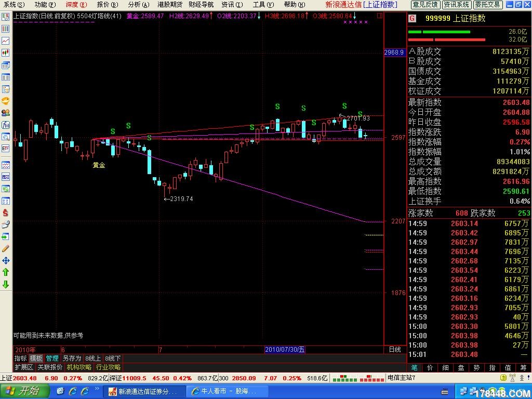Expand the 工具 menu dropdown
Screen dimensions: 532x399
point(262,5)
